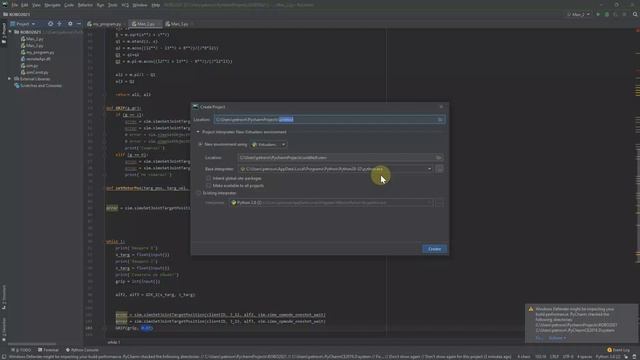Select sim.py in the project tree
This screenshot has width=640, height=360.
(x=31, y=66)
